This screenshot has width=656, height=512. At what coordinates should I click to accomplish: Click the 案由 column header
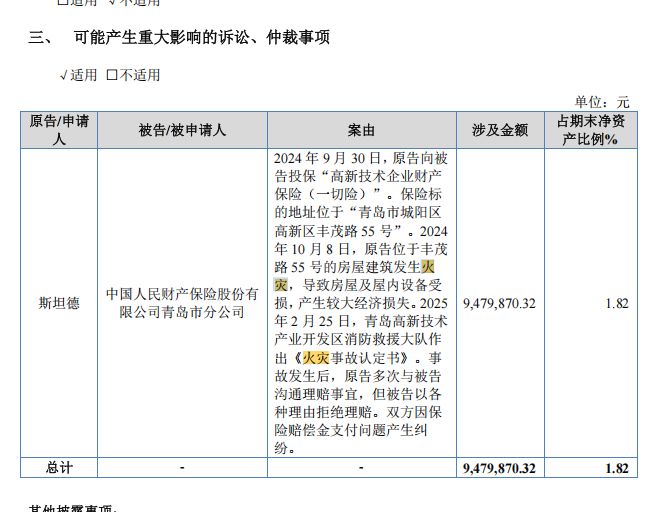click(361, 130)
